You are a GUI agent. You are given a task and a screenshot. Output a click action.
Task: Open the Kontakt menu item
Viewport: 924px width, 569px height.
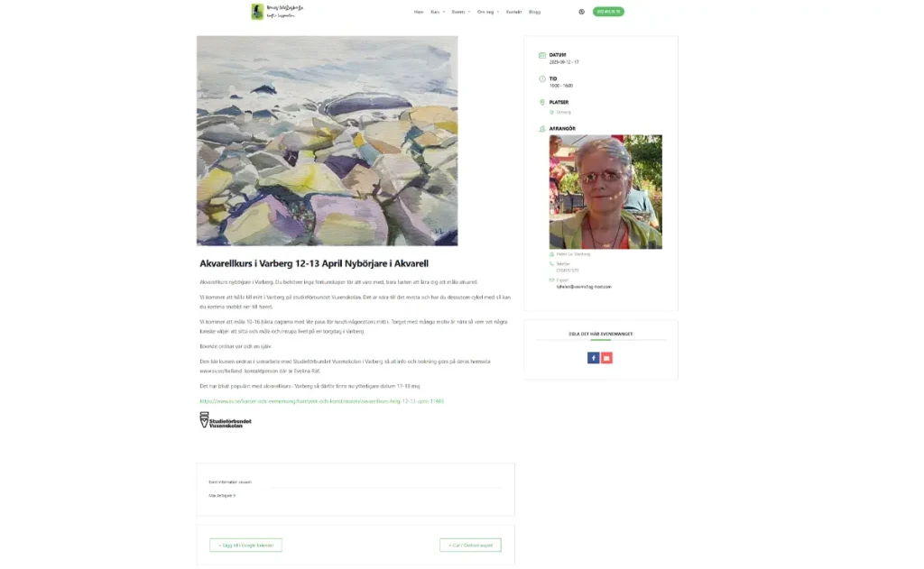pos(513,12)
